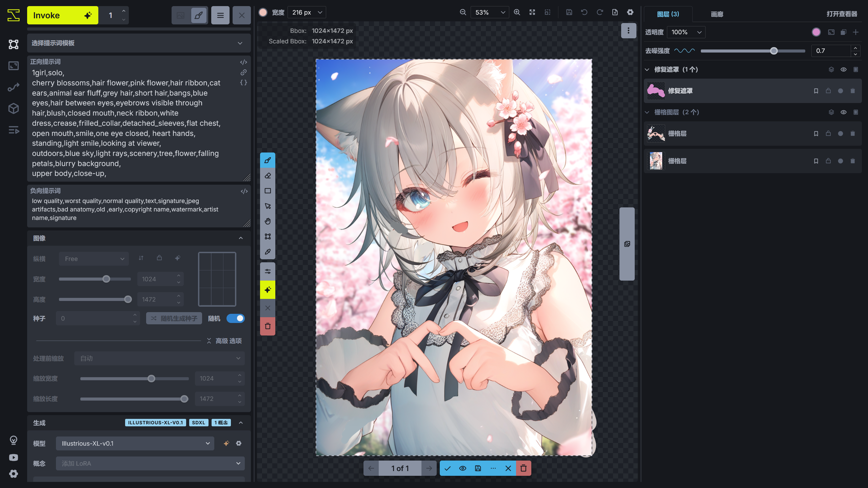Pick the Eyedropper color picker tool

pos(268,252)
